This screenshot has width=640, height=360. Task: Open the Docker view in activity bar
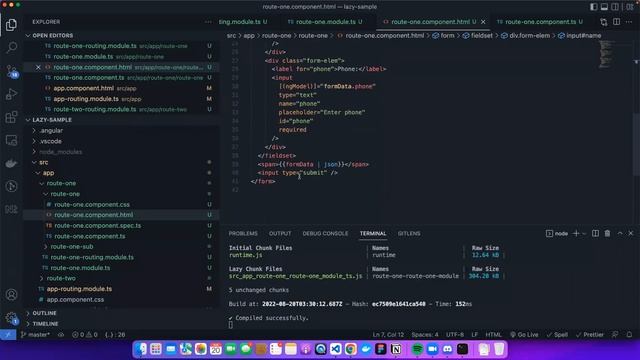point(11,163)
